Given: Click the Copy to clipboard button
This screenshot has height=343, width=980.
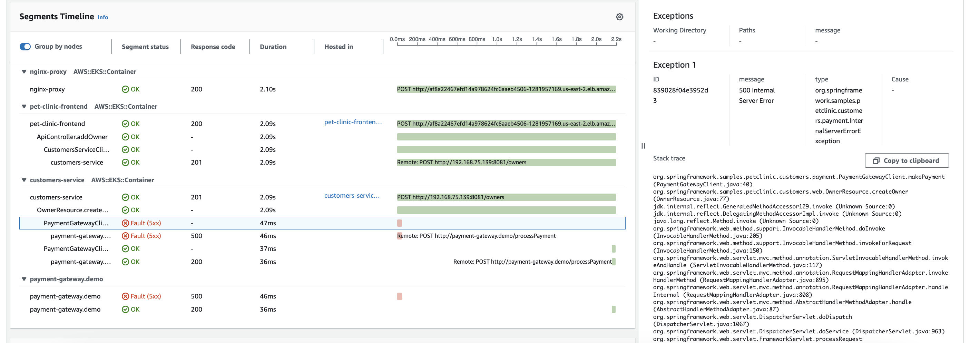Looking at the screenshot, I should [906, 160].
